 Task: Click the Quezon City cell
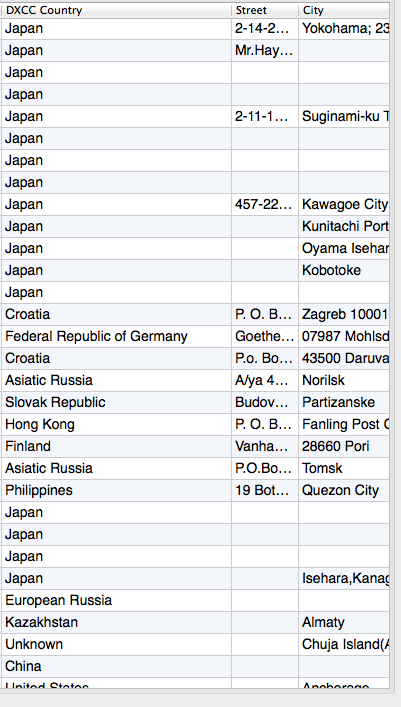pos(344,491)
